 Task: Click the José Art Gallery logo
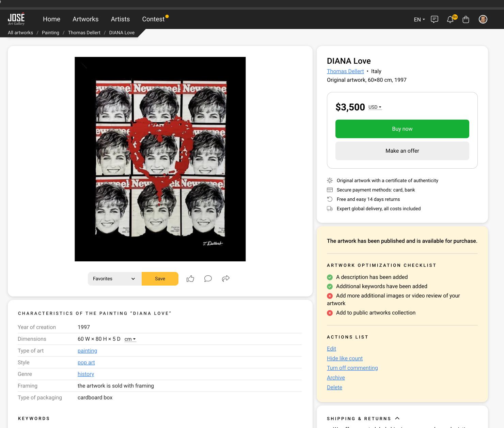coord(16,19)
